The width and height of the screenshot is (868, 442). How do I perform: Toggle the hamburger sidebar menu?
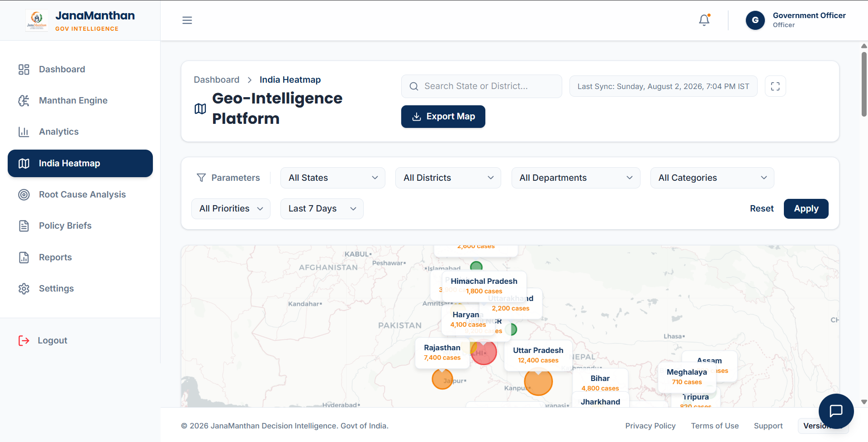[x=187, y=20]
